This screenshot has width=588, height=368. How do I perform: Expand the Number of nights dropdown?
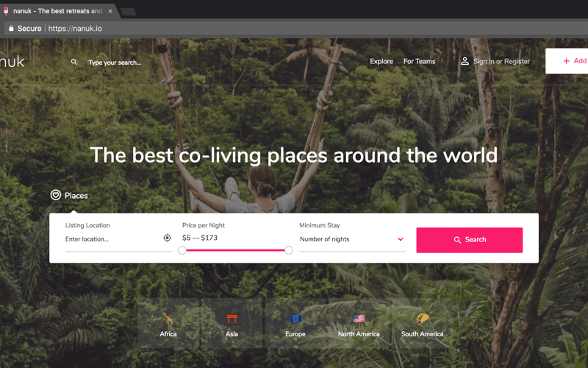click(x=352, y=239)
